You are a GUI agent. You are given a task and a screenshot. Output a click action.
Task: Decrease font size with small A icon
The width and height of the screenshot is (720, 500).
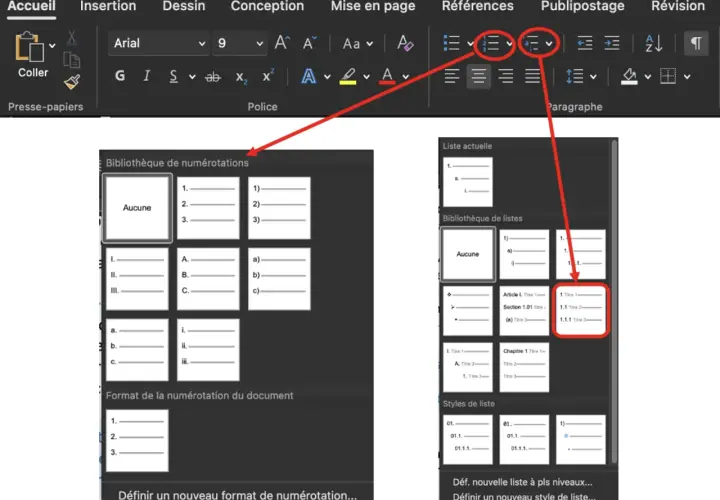[309, 43]
